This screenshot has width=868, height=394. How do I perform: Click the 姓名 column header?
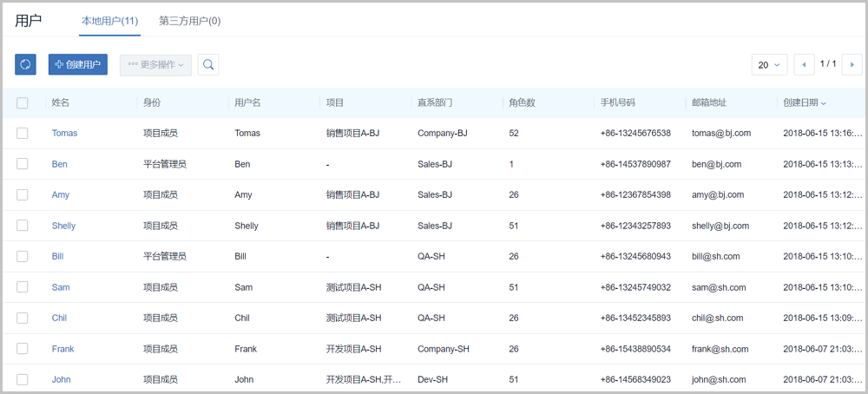[61, 103]
